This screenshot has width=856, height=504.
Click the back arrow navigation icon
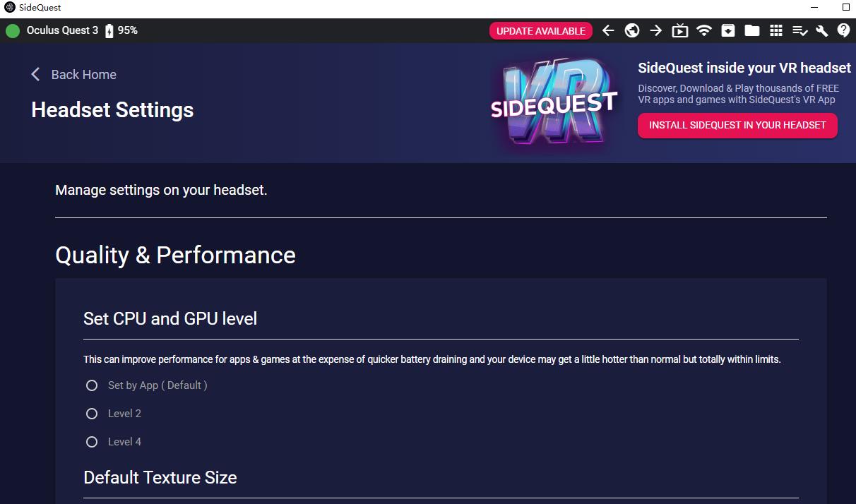608,30
